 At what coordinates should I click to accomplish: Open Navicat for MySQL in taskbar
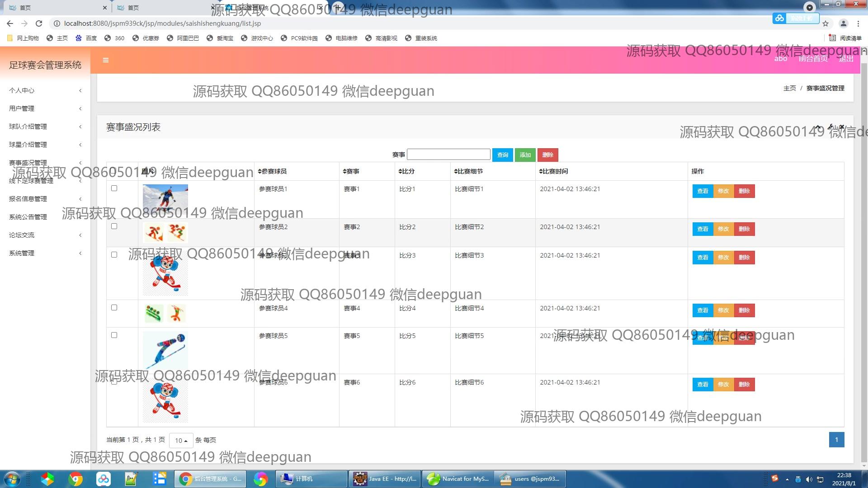point(458,479)
